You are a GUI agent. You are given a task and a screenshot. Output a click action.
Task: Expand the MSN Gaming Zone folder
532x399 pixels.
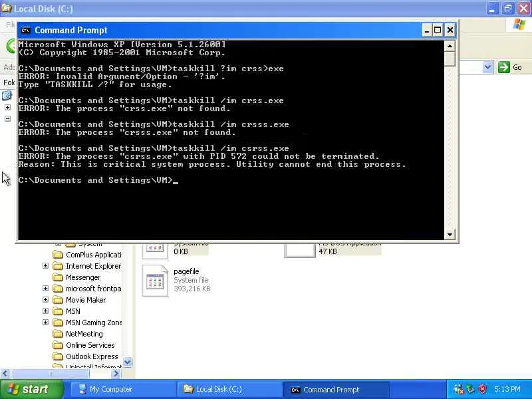point(45,323)
